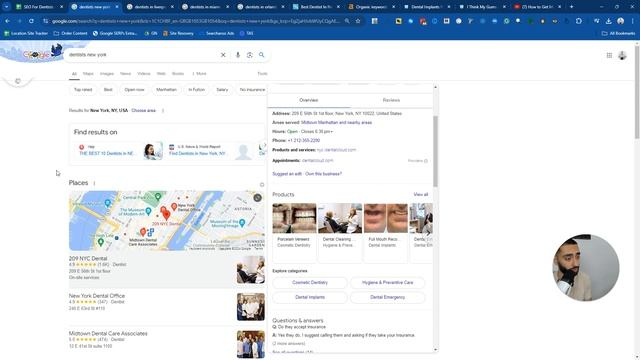Screen dimensions: 640x360
Task: Open Chrome three-dot menu
Action: (x=633, y=21)
